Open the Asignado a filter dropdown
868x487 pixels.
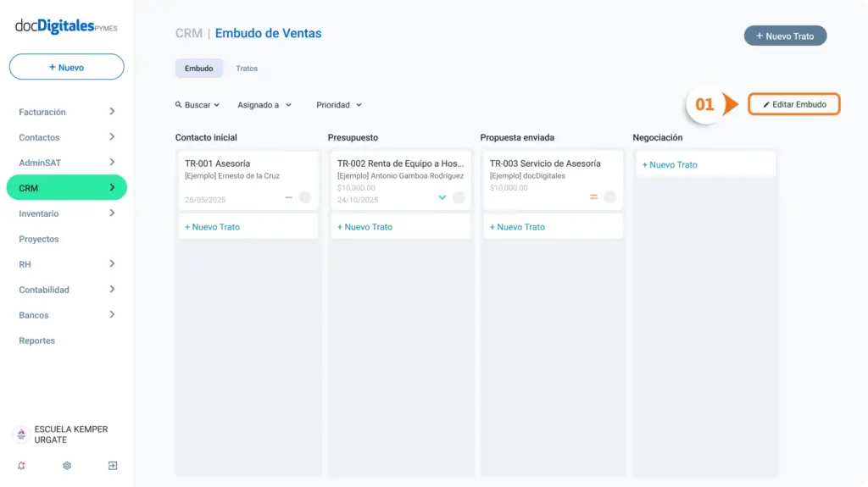(264, 105)
